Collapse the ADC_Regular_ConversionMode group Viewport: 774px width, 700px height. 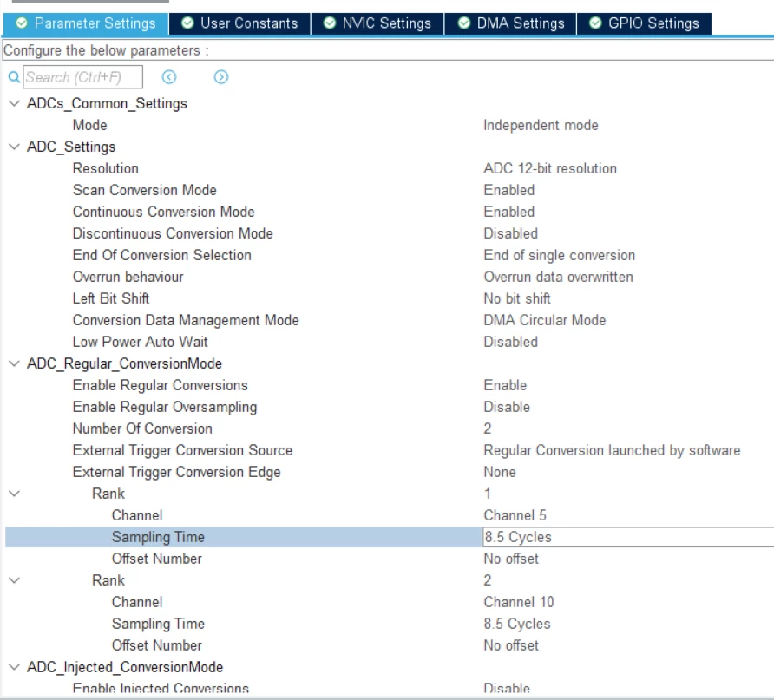pyautogui.click(x=15, y=363)
